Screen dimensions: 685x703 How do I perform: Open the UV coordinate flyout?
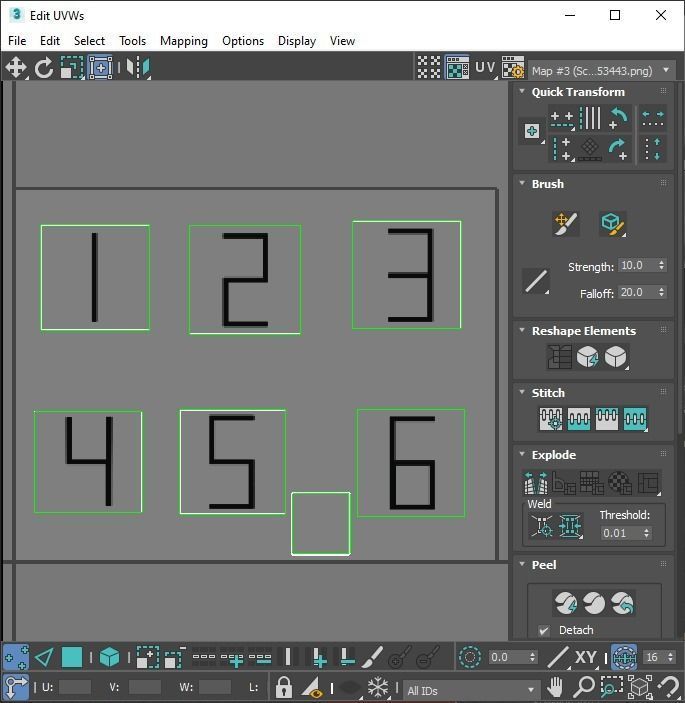click(x=486, y=68)
